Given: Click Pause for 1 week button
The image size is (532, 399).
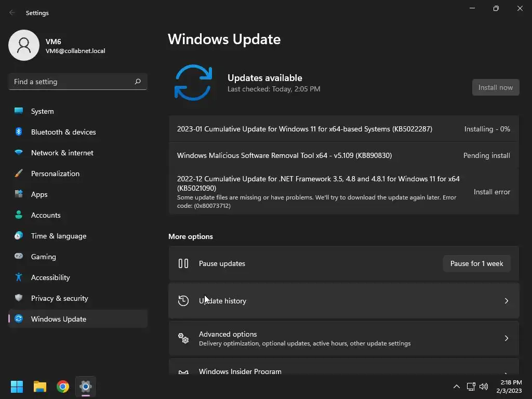Looking at the screenshot, I should (x=477, y=263).
